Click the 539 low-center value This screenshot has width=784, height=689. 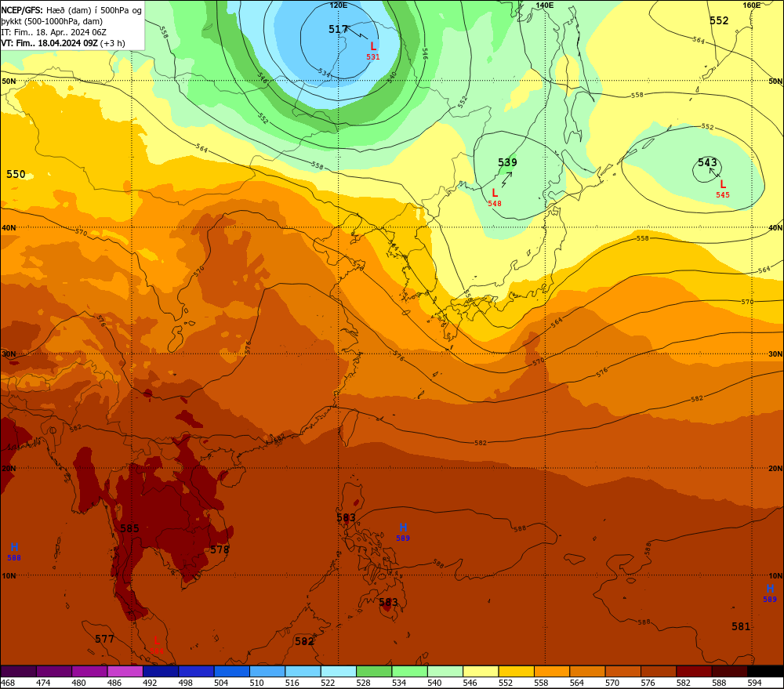507,162
